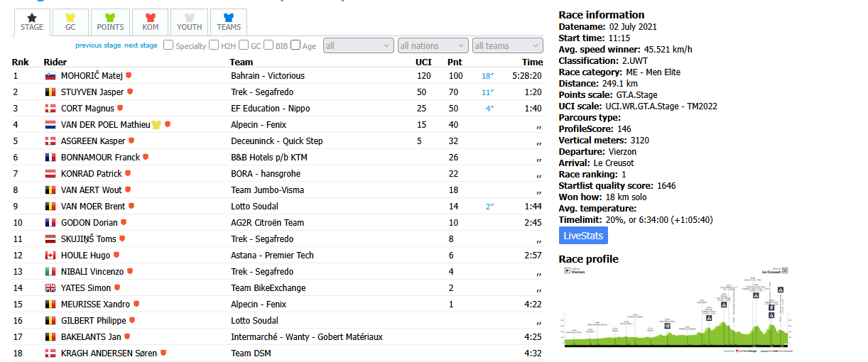Switch to the GC tab
Viewport: 868px width, 362px height.
70,23
